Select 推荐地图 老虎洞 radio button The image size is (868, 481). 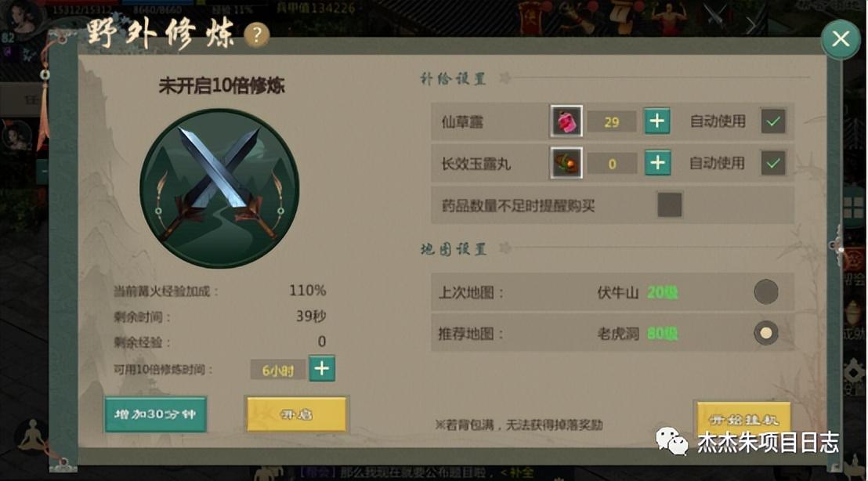click(x=765, y=333)
